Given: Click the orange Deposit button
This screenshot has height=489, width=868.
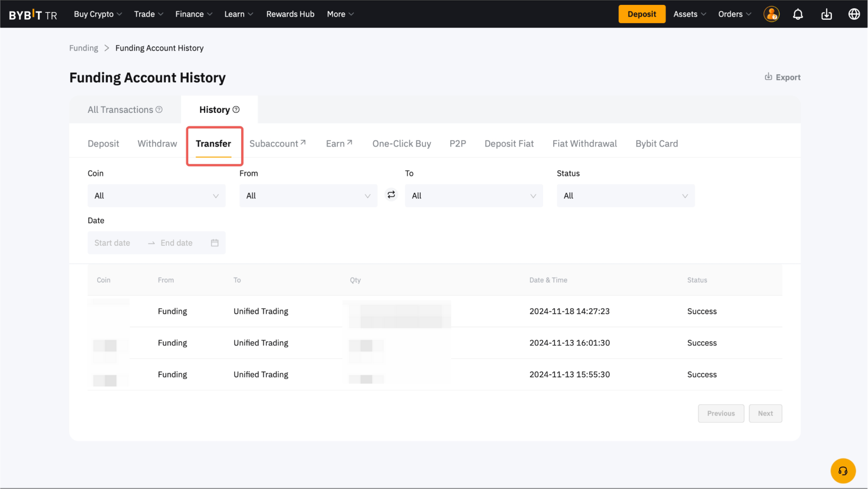Looking at the screenshot, I should pyautogui.click(x=642, y=14).
